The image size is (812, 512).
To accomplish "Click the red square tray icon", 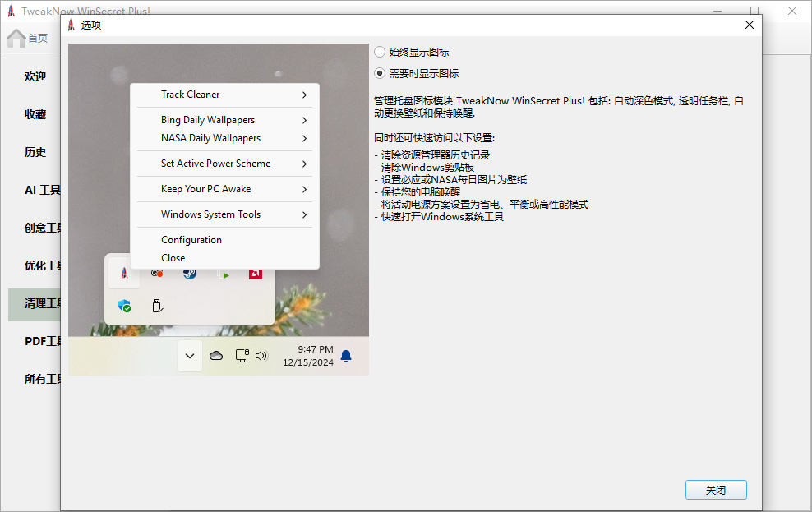I will pyautogui.click(x=256, y=274).
